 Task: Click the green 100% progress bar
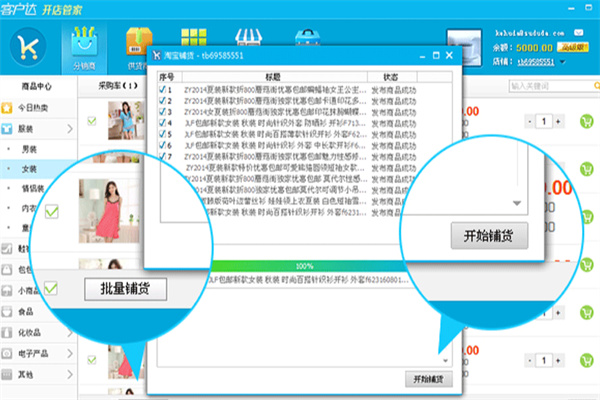click(x=304, y=267)
